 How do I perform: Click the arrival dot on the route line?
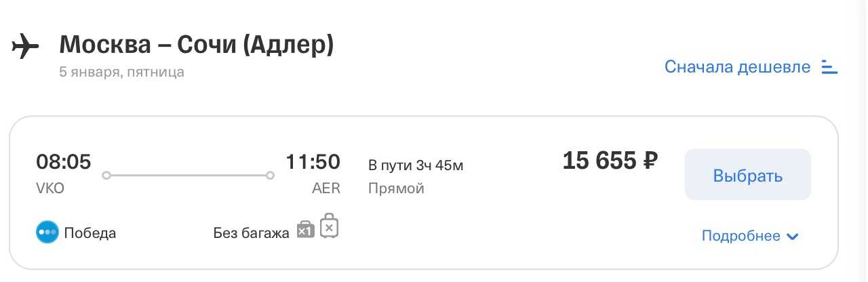pos(270,175)
